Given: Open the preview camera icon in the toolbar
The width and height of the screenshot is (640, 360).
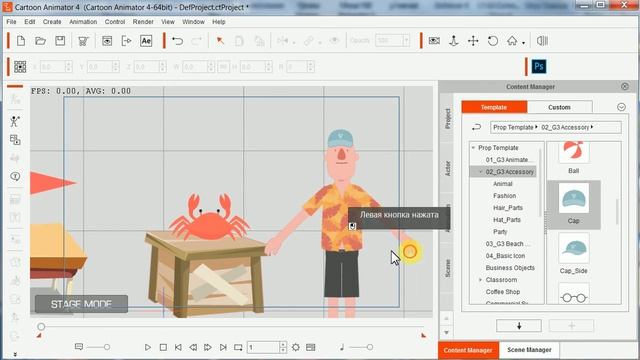Looking at the screenshot, I should [x=107, y=41].
